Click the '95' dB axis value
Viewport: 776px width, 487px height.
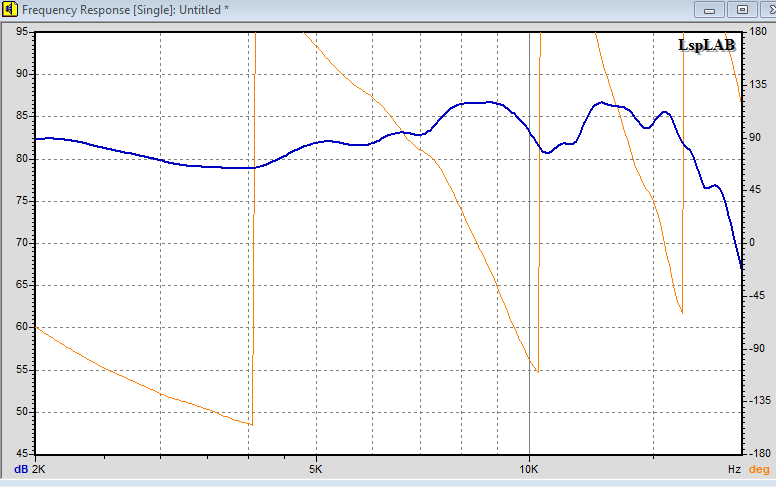pos(22,32)
